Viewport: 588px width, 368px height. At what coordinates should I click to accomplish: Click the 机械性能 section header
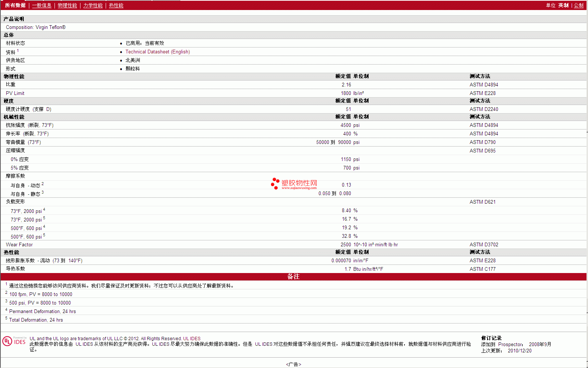click(x=14, y=117)
